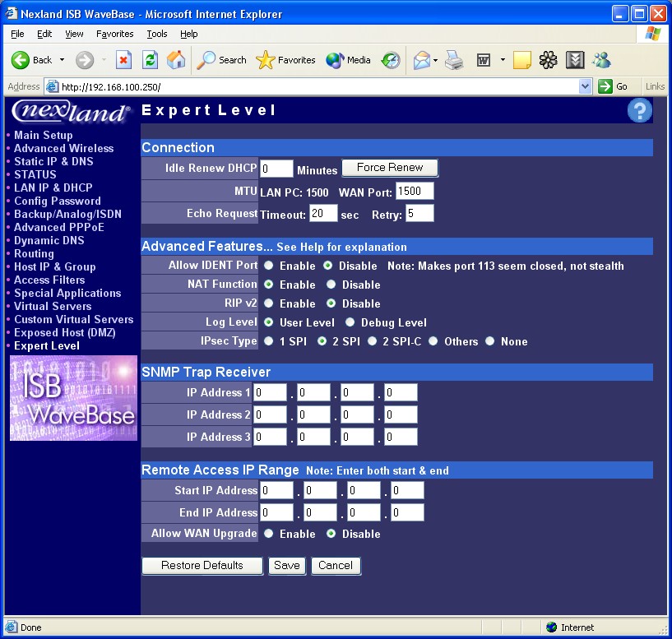Click the IE icon in the title bar
672x639 pixels.
pyautogui.click(x=12, y=14)
